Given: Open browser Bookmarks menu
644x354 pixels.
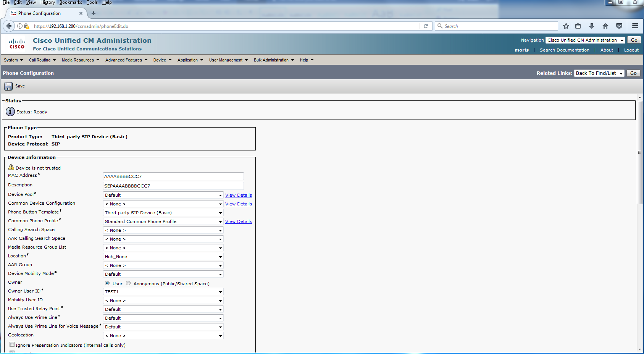Looking at the screenshot, I should [x=71, y=2].
